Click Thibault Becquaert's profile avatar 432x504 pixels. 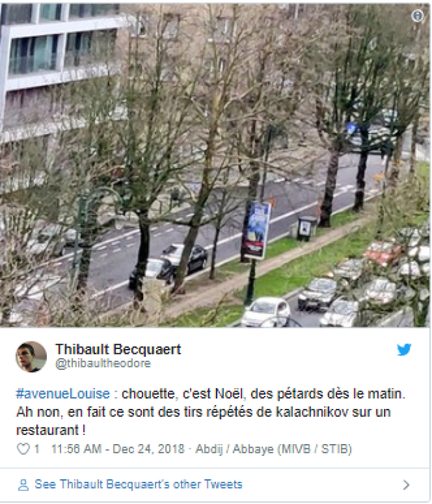pyautogui.click(x=31, y=356)
